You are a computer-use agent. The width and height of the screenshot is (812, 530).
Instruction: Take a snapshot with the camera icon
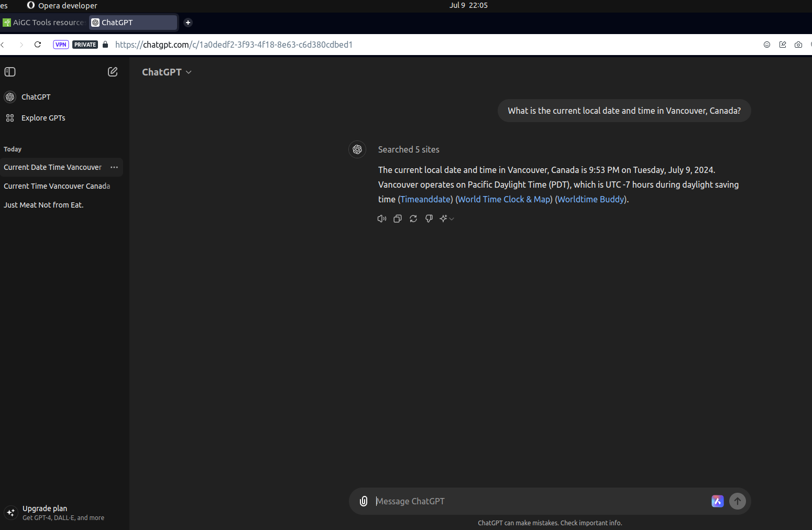[x=798, y=45]
